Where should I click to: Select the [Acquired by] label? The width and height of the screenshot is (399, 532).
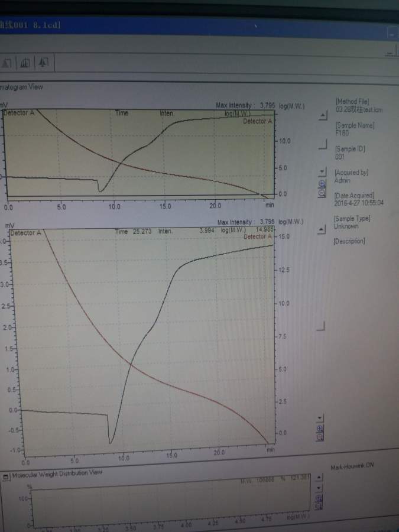[351, 172]
